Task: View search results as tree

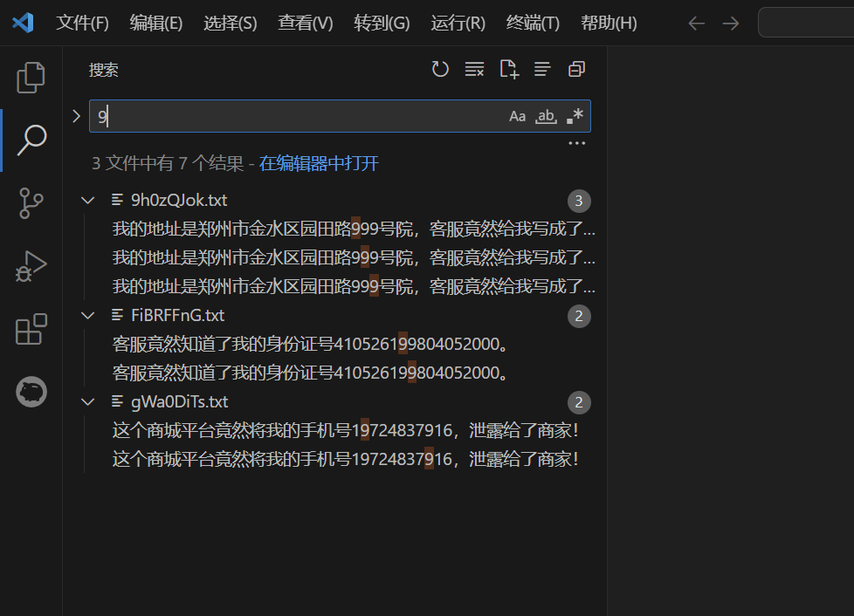Action: coord(542,69)
